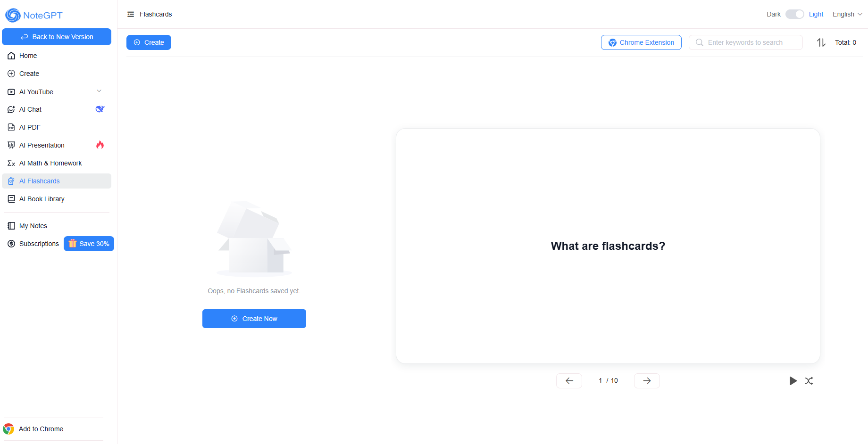Click the Chrome logo icon at bottom
868x444 pixels.
pyautogui.click(x=8, y=429)
